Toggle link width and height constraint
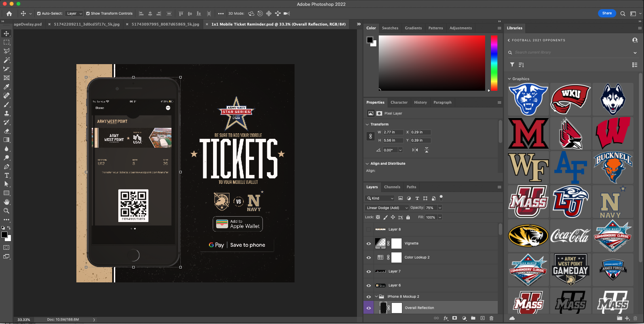This screenshot has height=324, width=644. [x=371, y=136]
